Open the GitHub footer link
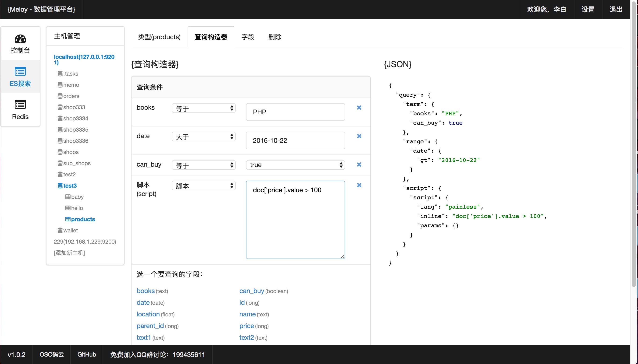638x364 pixels. pyautogui.click(x=87, y=354)
